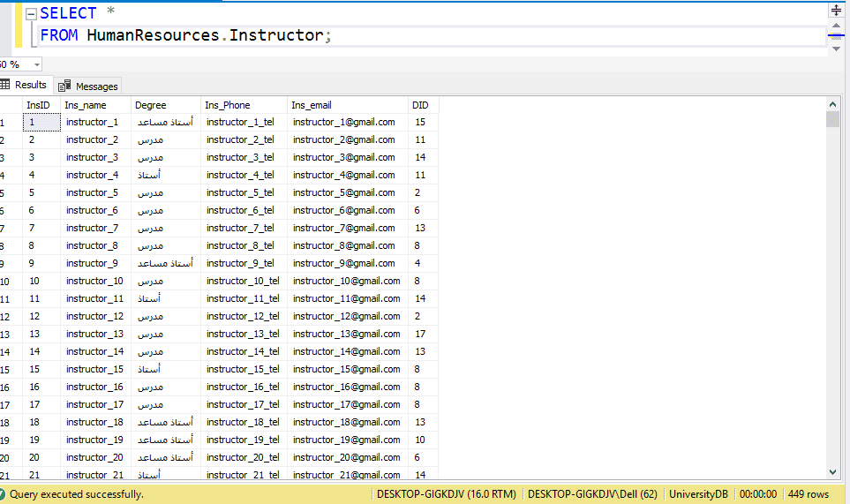Select the DID value 17 for instructor_13

pyautogui.click(x=424, y=334)
